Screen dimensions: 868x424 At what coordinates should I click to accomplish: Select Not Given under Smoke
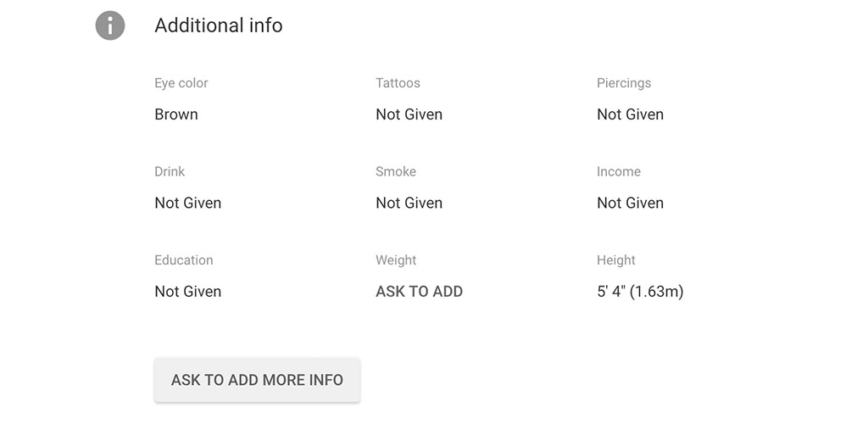tap(409, 203)
